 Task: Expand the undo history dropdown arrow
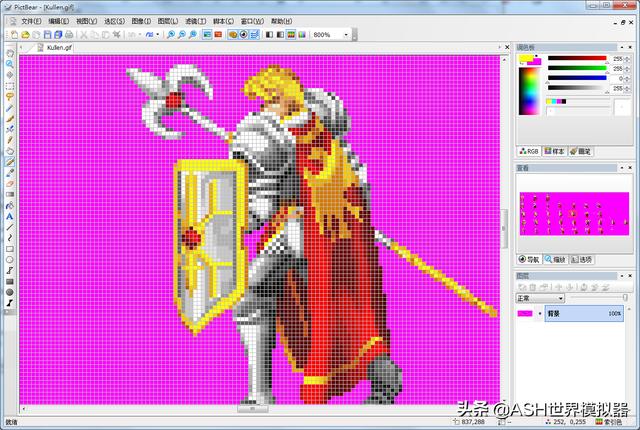[141, 34]
